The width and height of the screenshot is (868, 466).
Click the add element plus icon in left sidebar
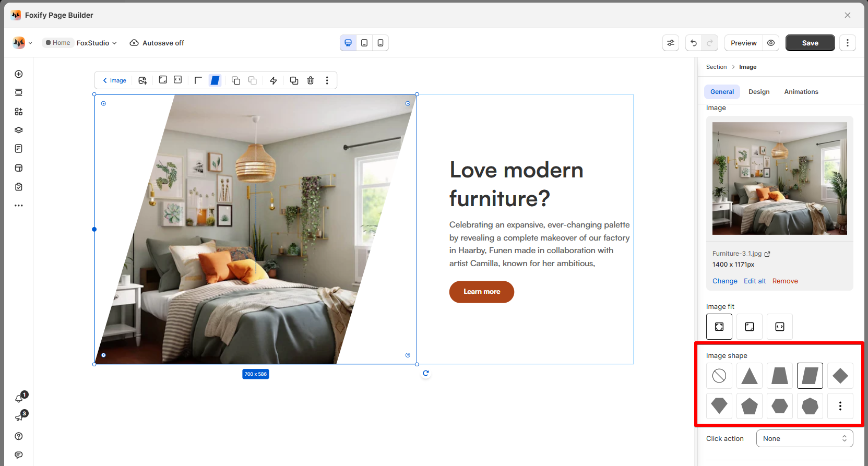(19, 74)
